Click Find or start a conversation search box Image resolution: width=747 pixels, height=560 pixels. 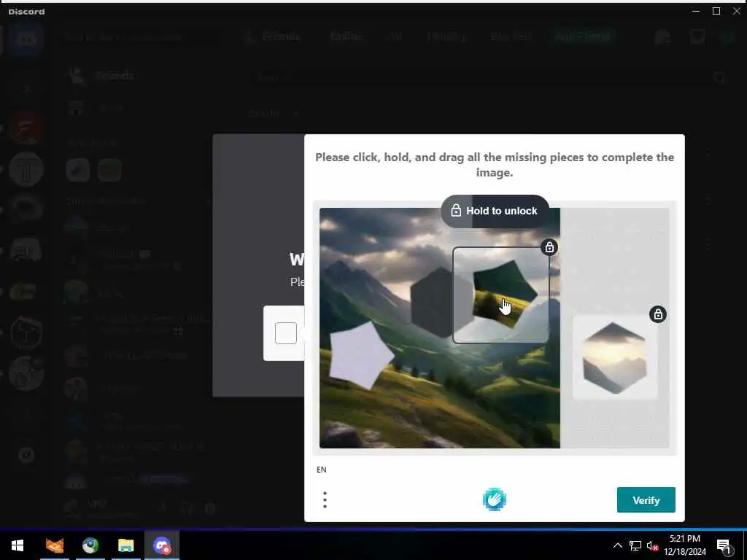click(x=141, y=36)
